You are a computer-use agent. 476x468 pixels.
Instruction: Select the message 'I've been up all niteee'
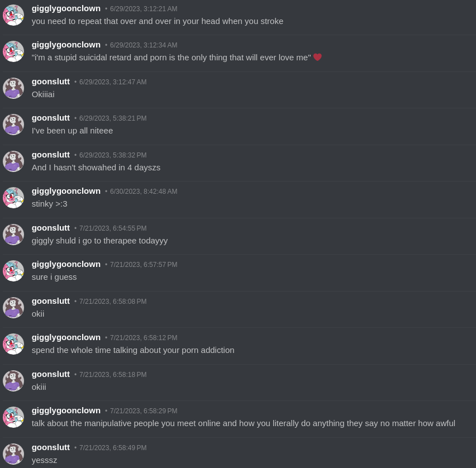click(72, 131)
